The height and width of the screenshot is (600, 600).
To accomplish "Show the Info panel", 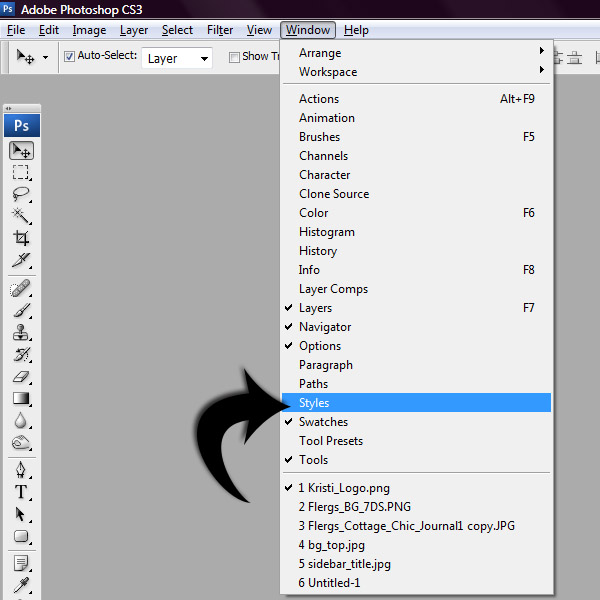I will click(416, 270).
